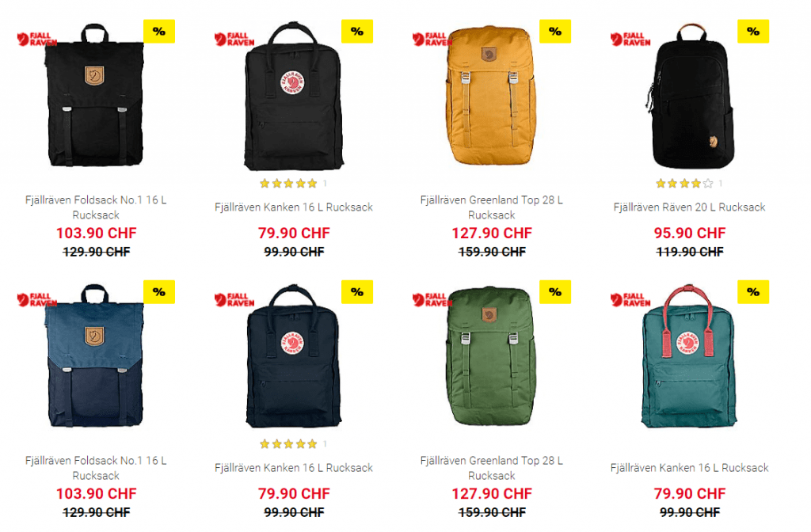
Task: Click the % badge on green Greenland Top backpack
Action: (555, 291)
